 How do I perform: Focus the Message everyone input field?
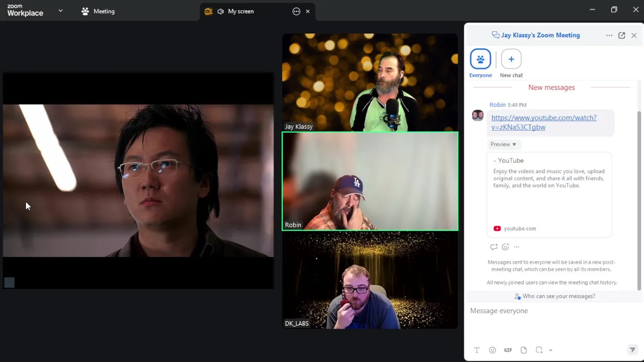click(552, 311)
